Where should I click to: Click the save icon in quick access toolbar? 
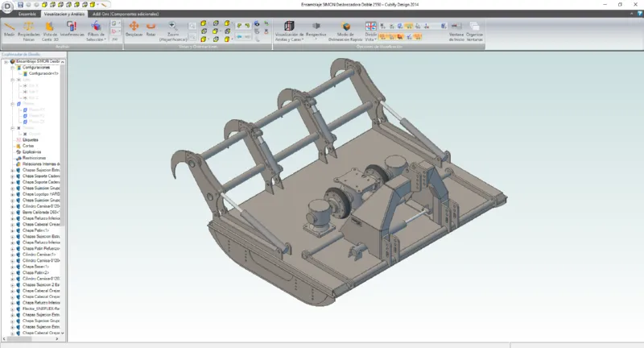[20, 4]
